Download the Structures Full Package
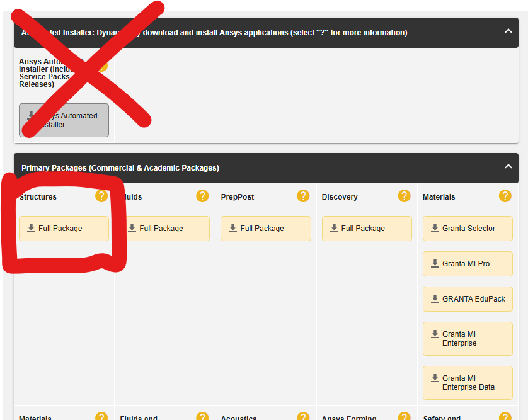The width and height of the screenshot is (528, 420). click(64, 229)
